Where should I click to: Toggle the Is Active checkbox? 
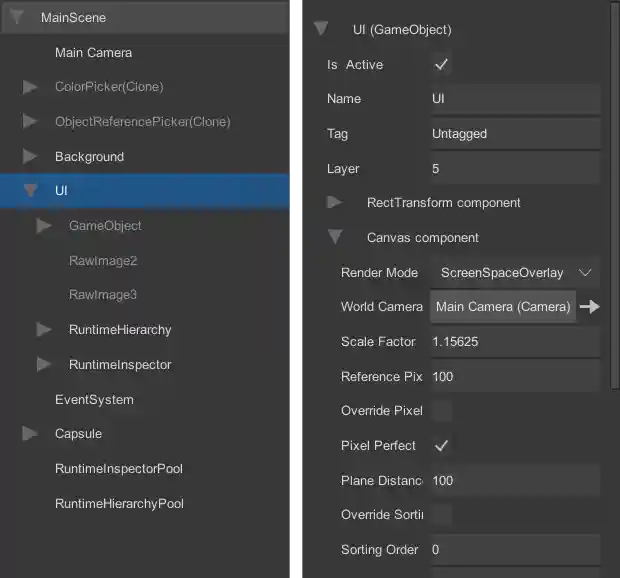click(x=441, y=64)
